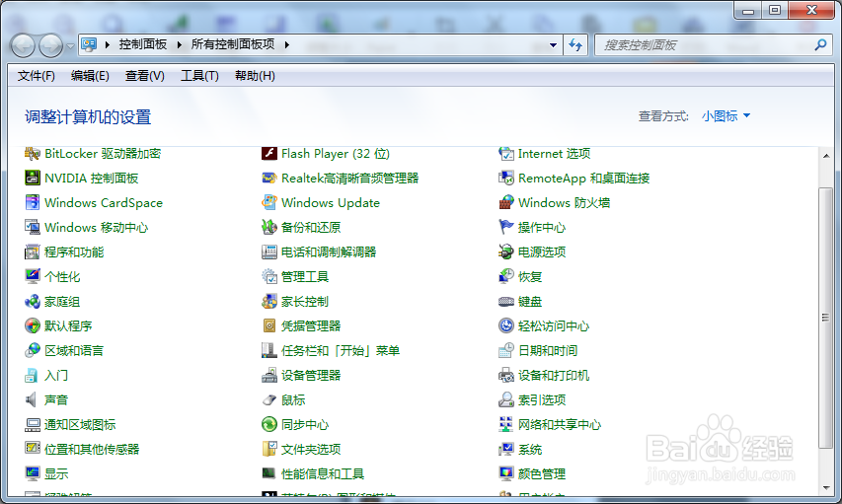842x504 pixels.
Task: Click the vertical scrollbar thumb
Action: [826, 318]
